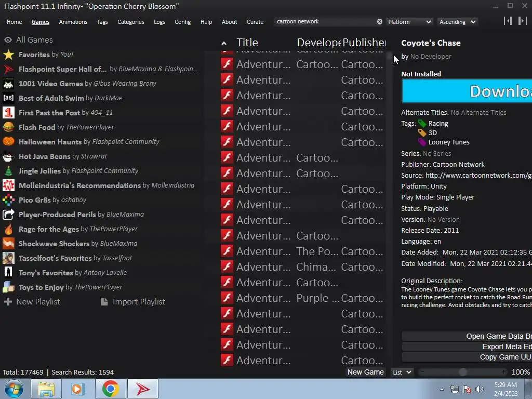Go to the Home tab
The width and height of the screenshot is (532, 399).
tap(14, 22)
